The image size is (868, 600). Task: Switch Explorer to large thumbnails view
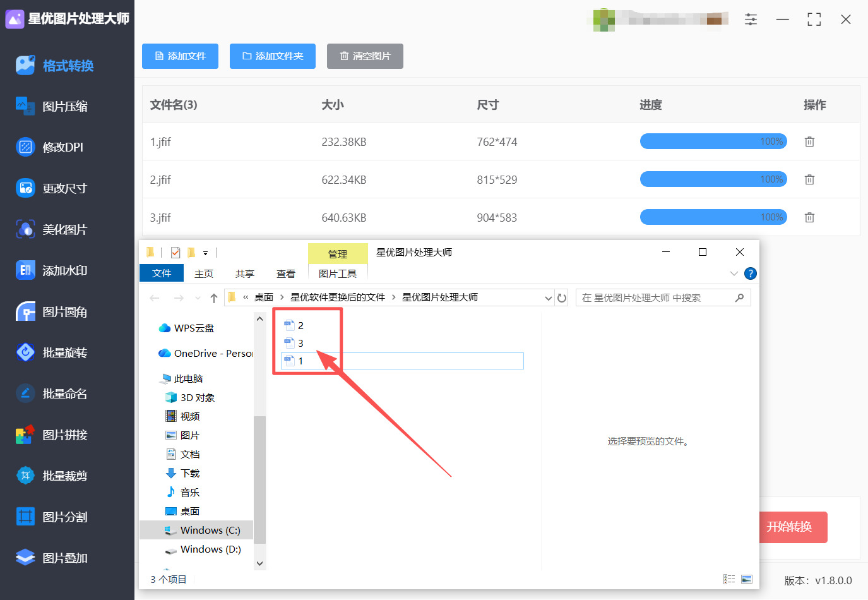(x=747, y=579)
